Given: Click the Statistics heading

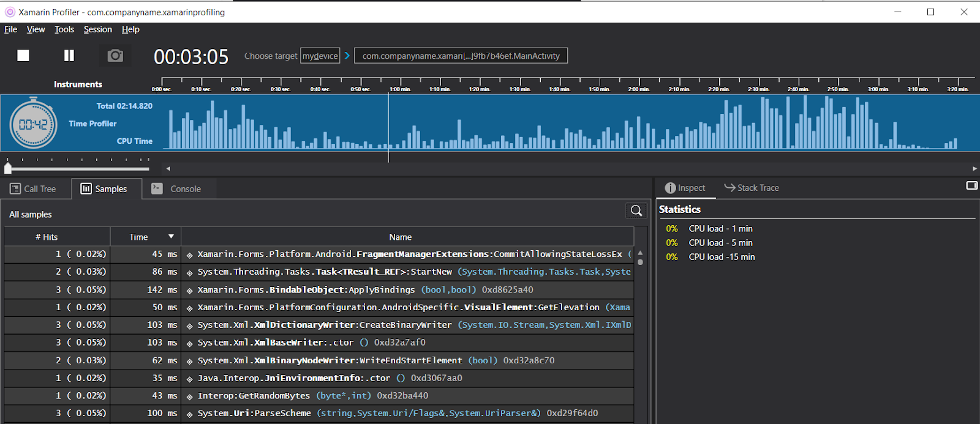Looking at the screenshot, I should (680, 209).
